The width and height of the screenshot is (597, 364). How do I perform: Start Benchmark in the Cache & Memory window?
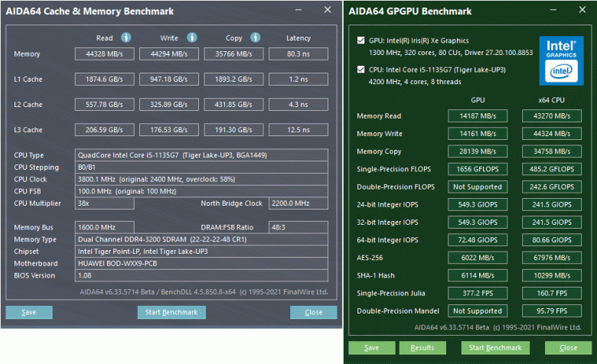(172, 312)
